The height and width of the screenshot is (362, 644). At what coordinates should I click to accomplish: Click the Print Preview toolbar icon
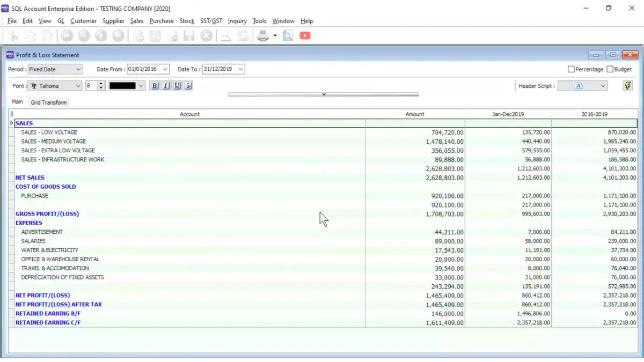tap(288, 36)
